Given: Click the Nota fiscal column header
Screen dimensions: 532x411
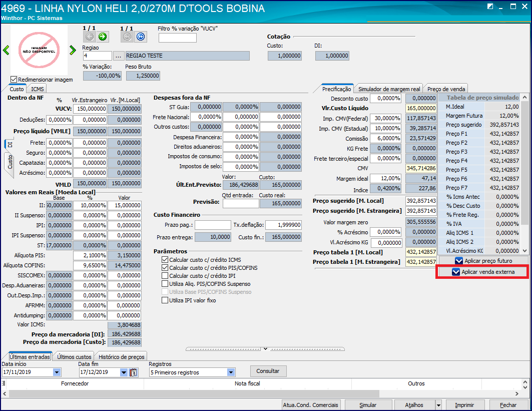Looking at the screenshot, I should (247, 383).
